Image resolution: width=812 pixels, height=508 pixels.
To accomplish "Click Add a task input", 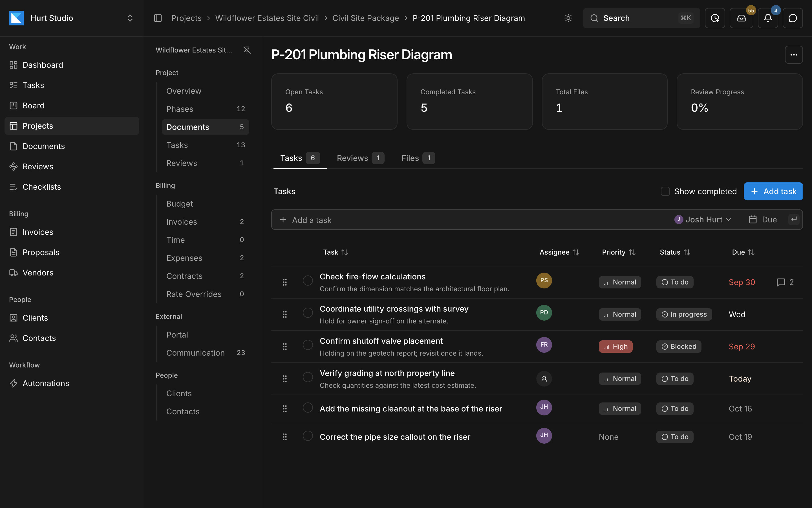I will 470,220.
